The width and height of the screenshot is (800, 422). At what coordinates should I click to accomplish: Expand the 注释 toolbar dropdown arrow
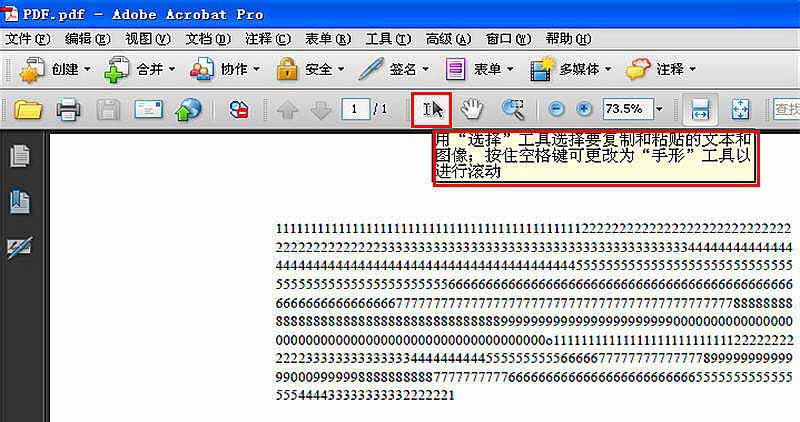(x=693, y=69)
